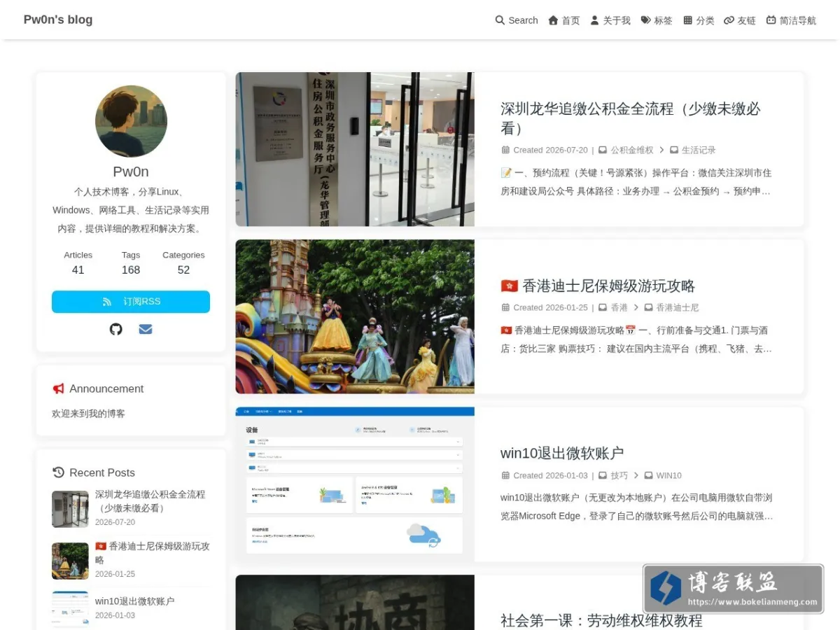The width and height of the screenshot is (840, 630).
Task: Click the inbox icon before 香港 category
Action: [x=603, y=307]
